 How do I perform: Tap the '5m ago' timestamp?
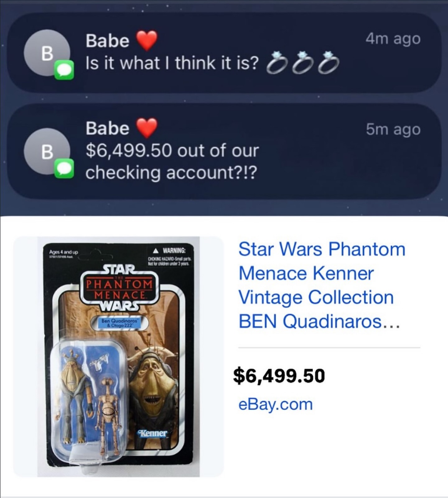tap(393, 129)
